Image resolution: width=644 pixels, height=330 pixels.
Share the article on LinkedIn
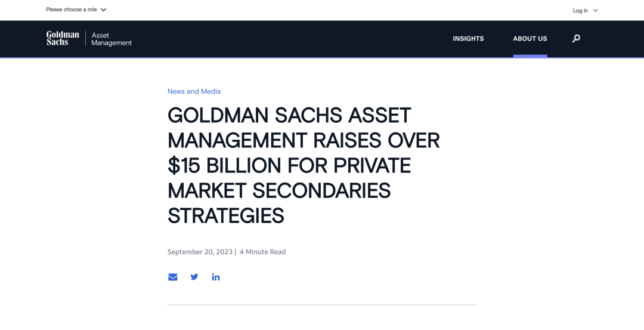[216, 277]
